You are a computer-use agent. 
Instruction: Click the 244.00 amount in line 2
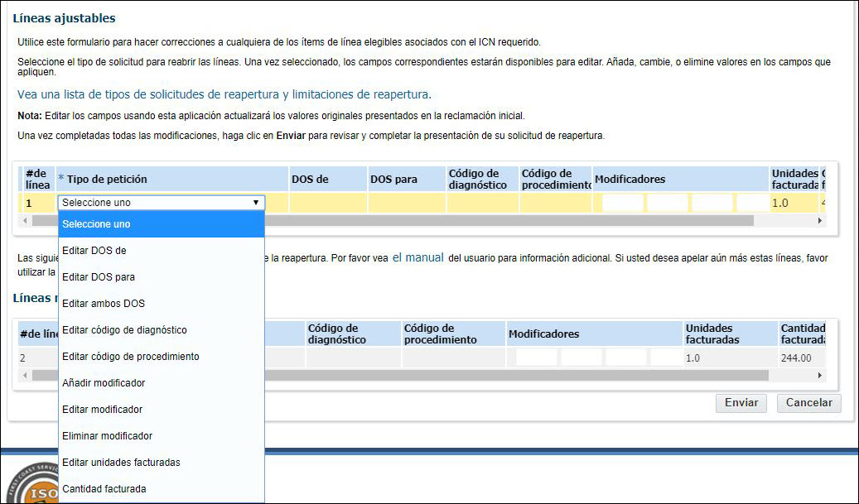click(x=796, y=358)
